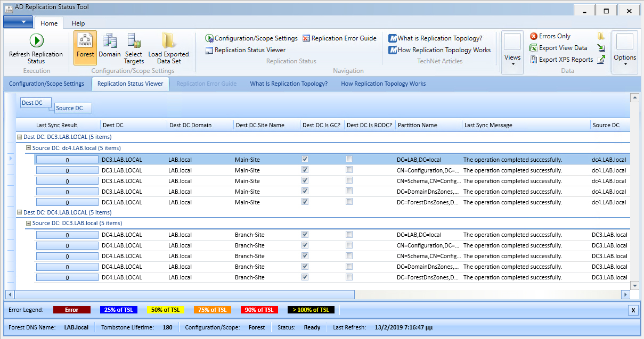
Task: Click Last Sync Result 0 for DC3 CN=Schema row
Action: [67, 181]
